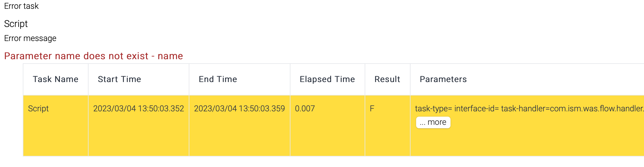Image resolution: width=644 pixels, height=167 pixels.
Task: Click the Elapsed Time column header
Action: coord(327,79)
